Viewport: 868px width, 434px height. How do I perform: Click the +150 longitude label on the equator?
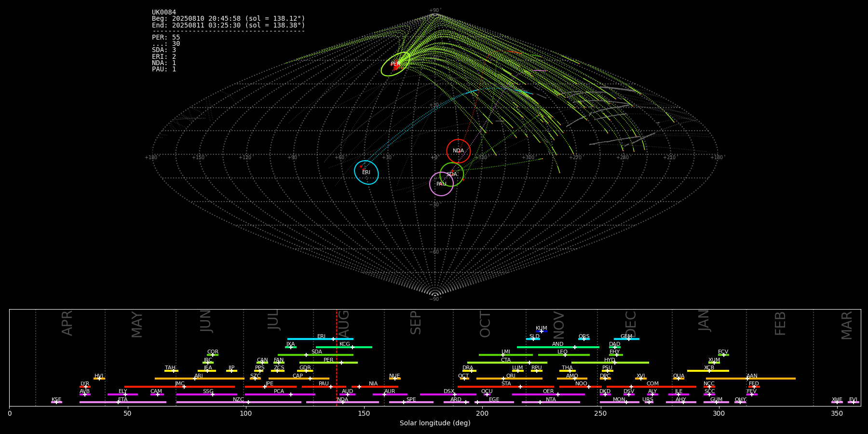click(x=198, y=158)
